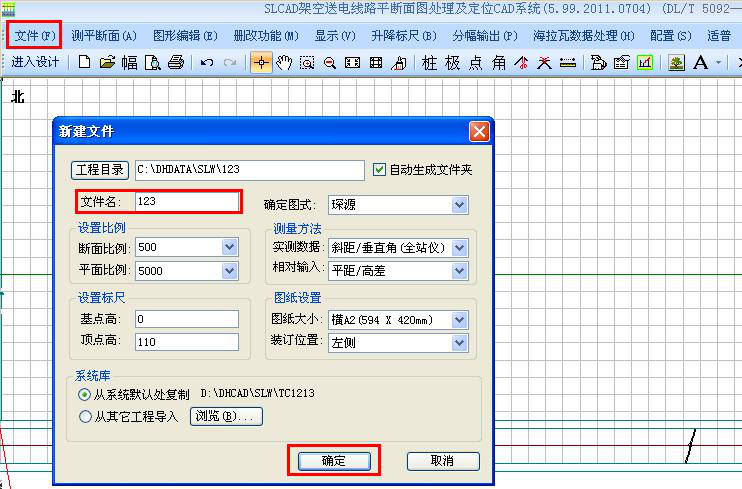
Task: Click the 取消 button
Action: (x=443, y=461)
